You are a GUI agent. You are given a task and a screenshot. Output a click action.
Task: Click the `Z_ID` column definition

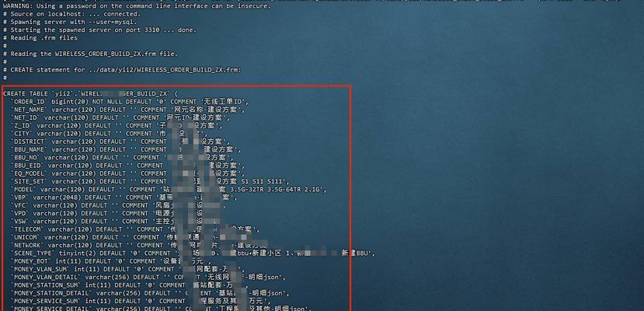pyautogui.click(x=117, y=125)
